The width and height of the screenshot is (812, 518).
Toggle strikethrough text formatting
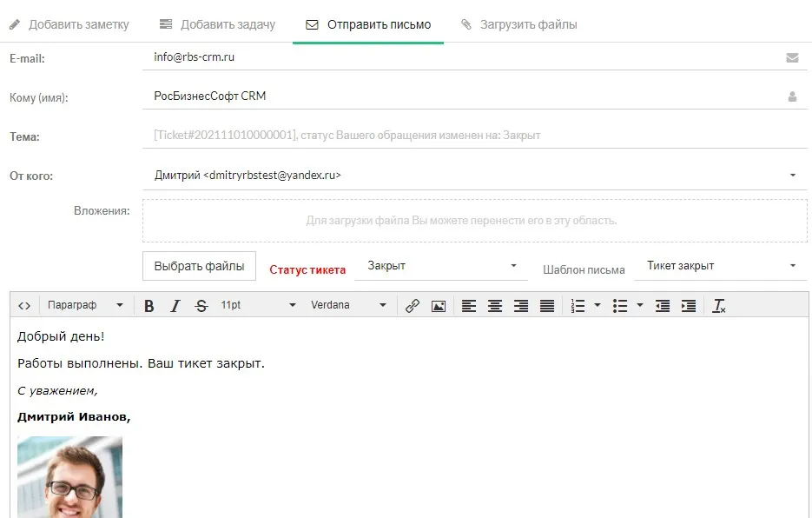[x=201, y=306]
